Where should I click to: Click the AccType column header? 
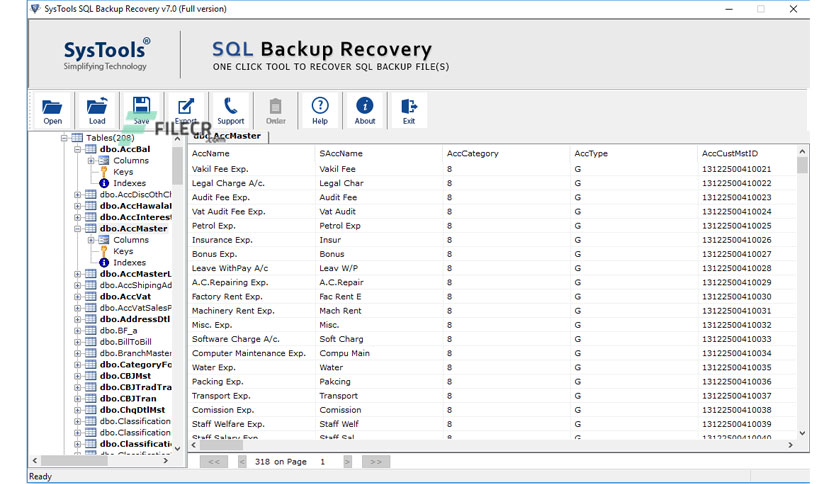591,154
